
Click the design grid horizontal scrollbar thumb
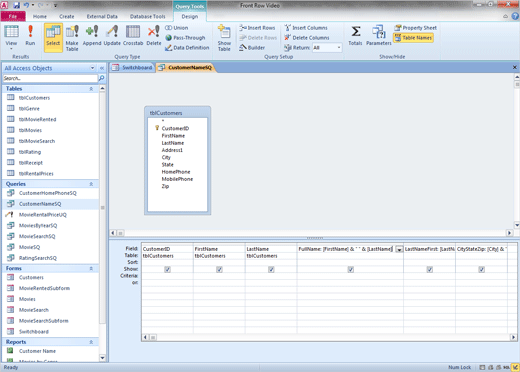click(x=153, y=337)
